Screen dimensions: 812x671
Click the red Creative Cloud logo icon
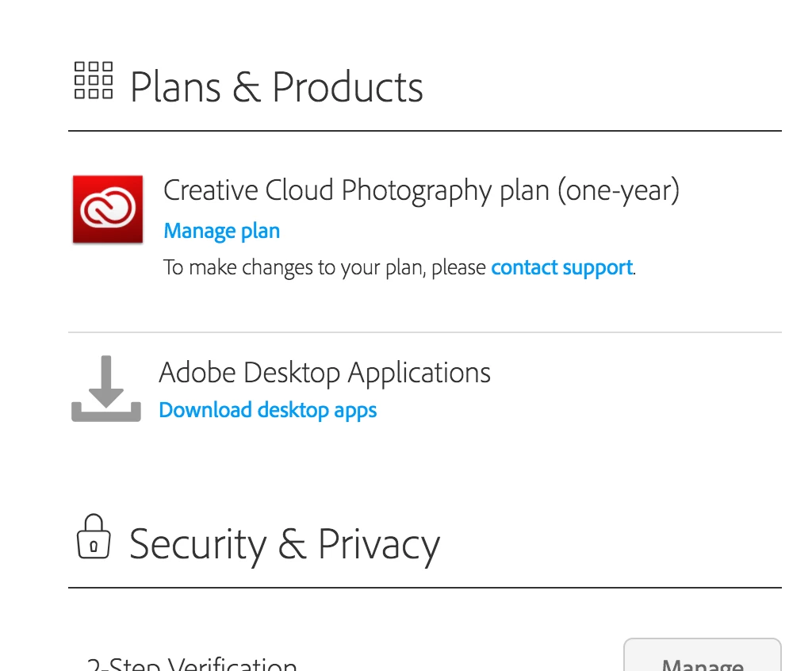pyautogui.click(x=108, y=209)
